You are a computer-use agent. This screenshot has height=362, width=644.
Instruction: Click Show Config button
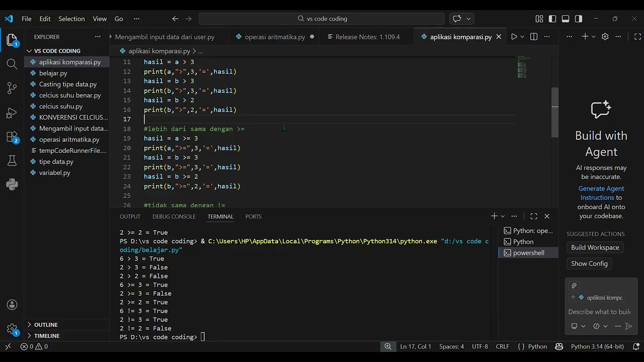tap(589, 263)
